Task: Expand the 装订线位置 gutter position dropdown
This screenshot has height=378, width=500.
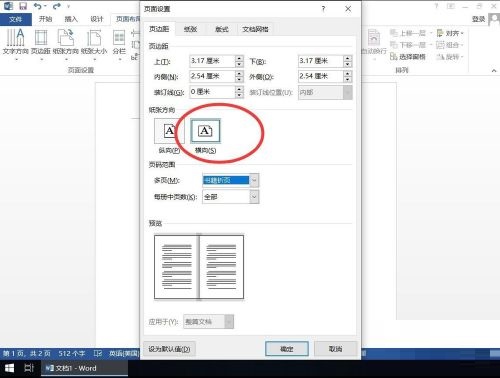Action: click(348, 92)
